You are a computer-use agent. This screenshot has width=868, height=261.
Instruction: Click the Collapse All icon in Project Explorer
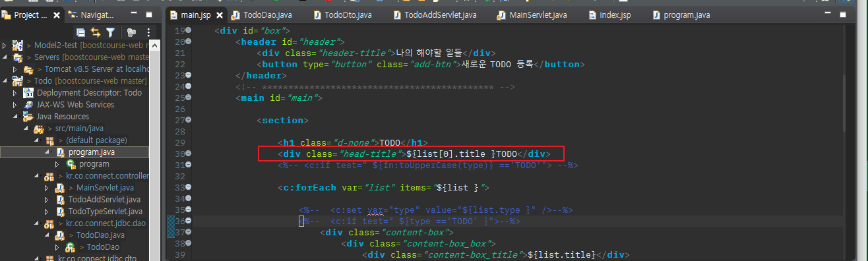pos(80,32)
